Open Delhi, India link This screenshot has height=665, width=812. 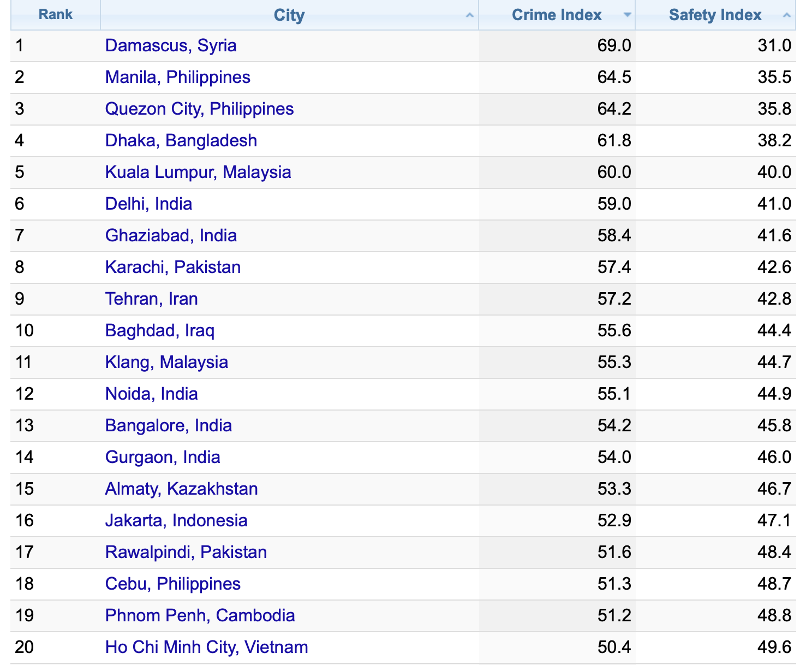148,204
